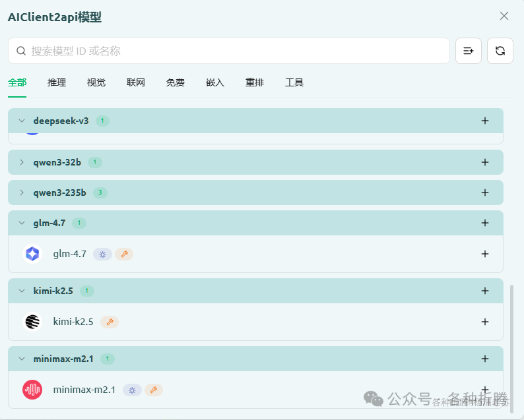Add the glm-4.7 model row plus
524x420 pixels.
pyautogui.click(x=485, y=254)
